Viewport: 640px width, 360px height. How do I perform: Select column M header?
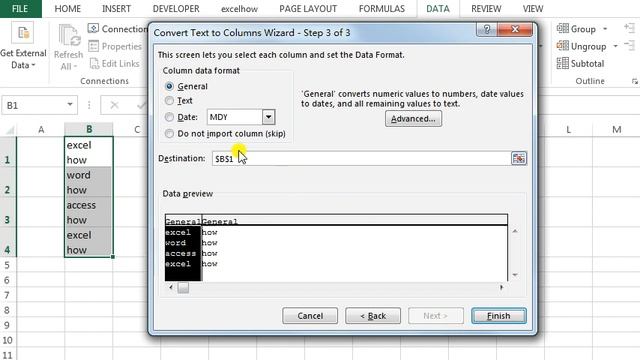[616, 130]
